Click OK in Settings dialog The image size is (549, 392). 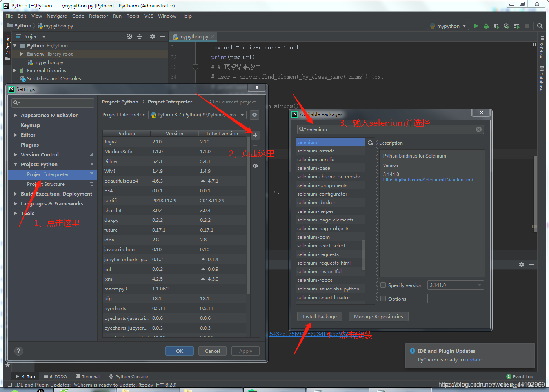tap(180, 351)
